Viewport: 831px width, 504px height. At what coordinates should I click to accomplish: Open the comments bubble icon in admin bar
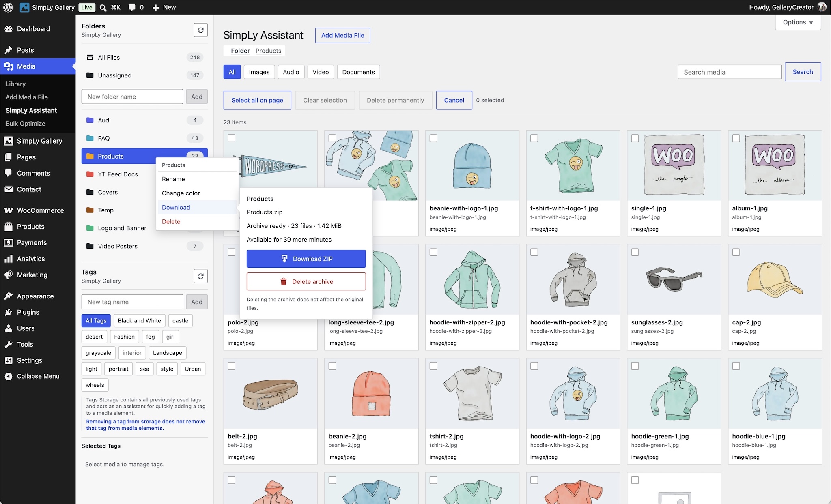click(x=132, y=8)
